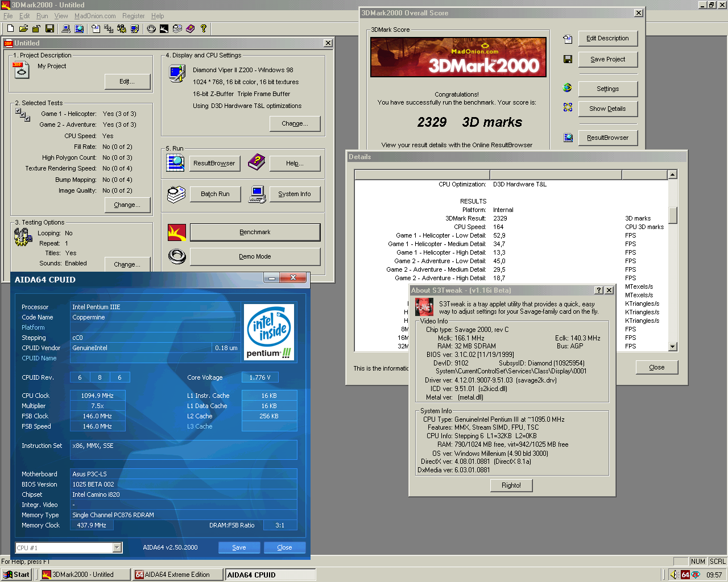This screenshot has width=728, height=582.
Task: Click the Batch Run disk stack icon
Action: click(x=176, y=194)
